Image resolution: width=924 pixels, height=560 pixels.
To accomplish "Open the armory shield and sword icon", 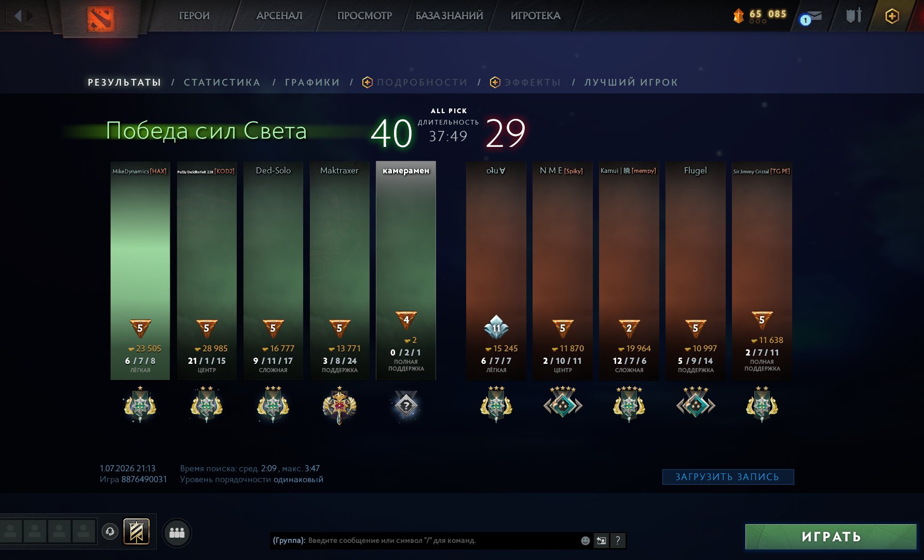I will 854,16.
